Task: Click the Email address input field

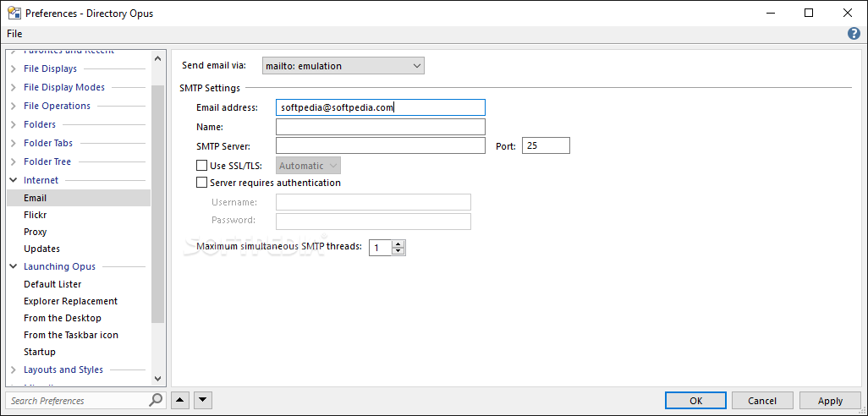Action: coord(381,108)
